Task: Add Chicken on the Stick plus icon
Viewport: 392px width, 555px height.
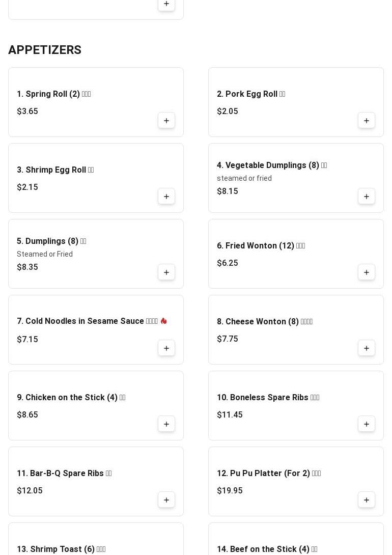Action: pos(166,424)
